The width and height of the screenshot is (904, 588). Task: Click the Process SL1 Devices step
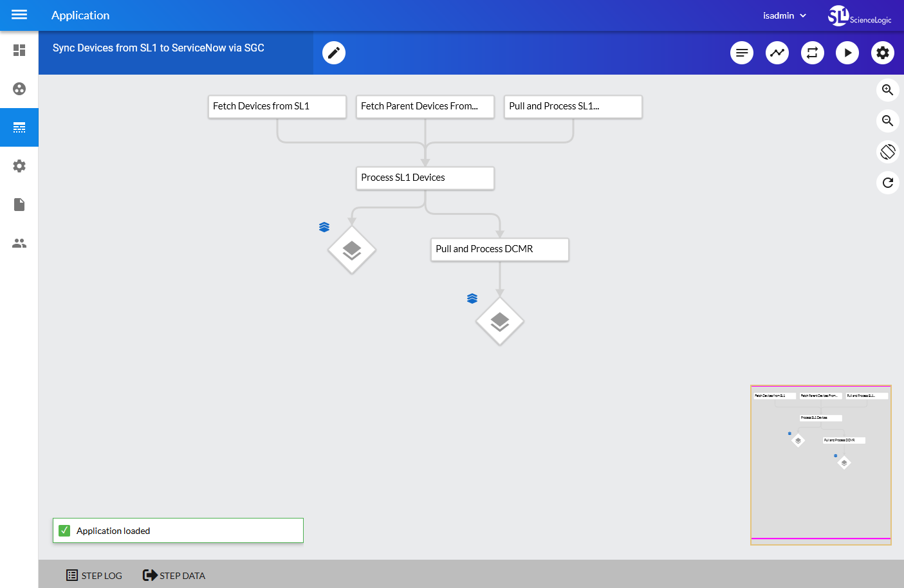coord(425,178)
